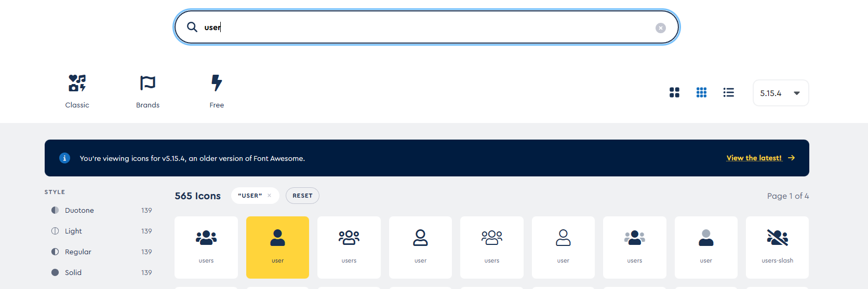Open the duotone users card with faded figures
Viewport: 868px width, 289px height.
[x=634, y=247]
